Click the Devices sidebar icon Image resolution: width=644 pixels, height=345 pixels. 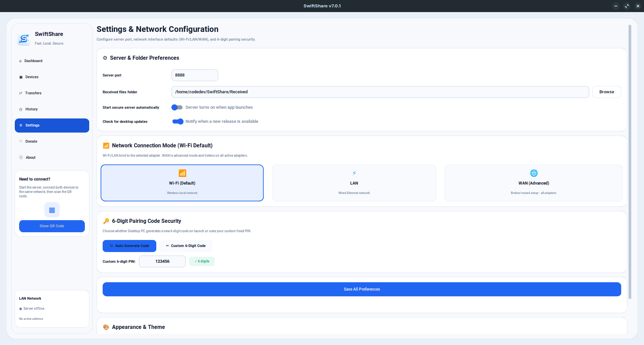tap(21, 77)
